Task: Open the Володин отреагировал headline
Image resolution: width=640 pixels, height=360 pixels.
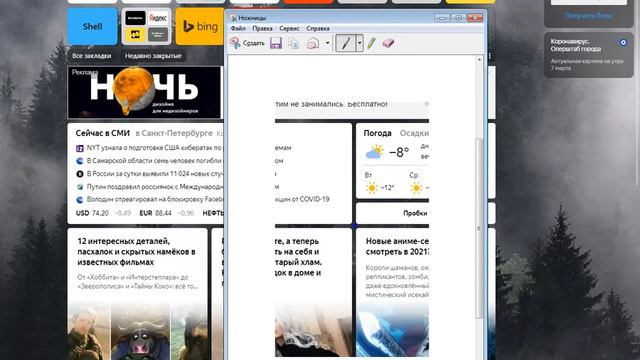Action: pos(154,200)
